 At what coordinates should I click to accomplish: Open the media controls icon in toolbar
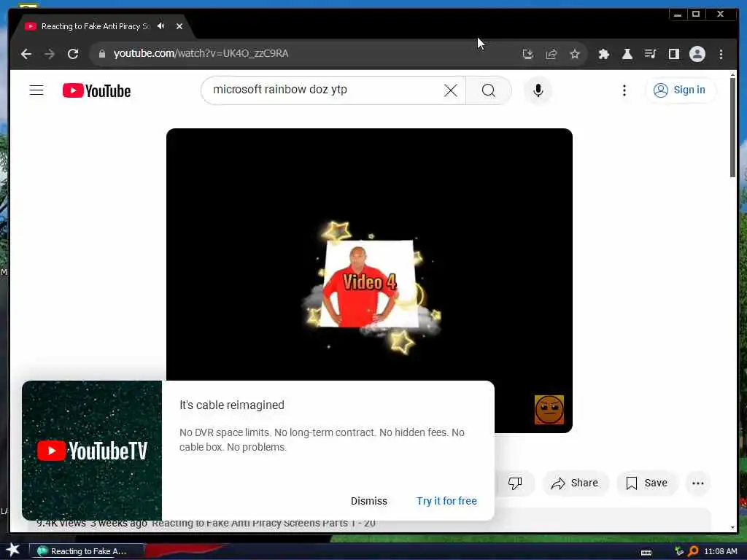650,54
